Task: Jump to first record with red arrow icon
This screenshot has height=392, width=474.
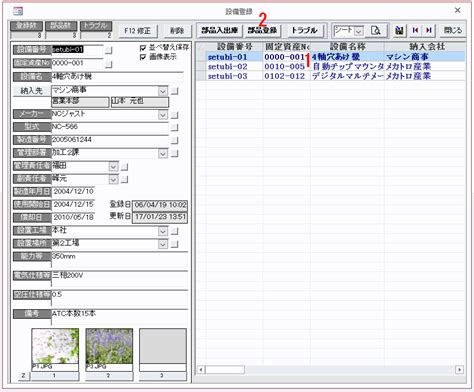Action: click(415, 30)
